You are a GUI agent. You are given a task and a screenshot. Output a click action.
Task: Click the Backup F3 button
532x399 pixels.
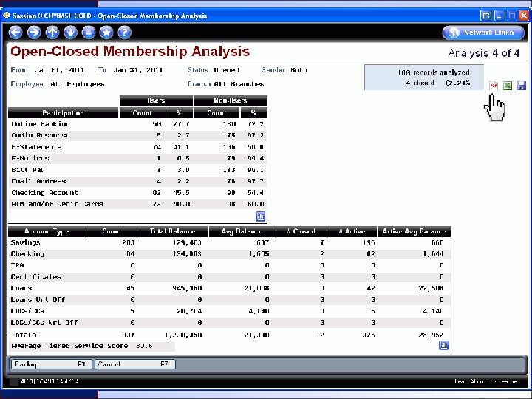[x=51, y=364]
